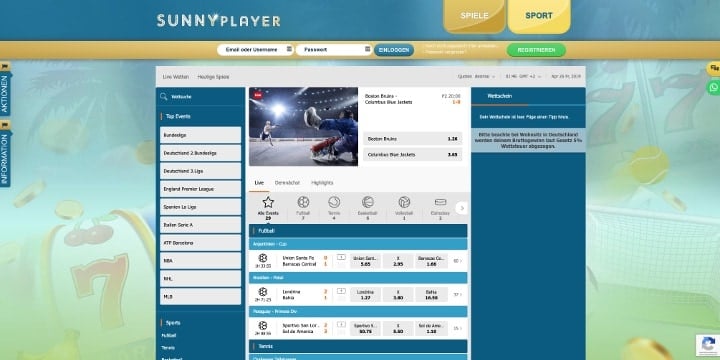Viewport: 720px width, 360px height.
Task: Select NHL top event
Action: pos(200,278)
